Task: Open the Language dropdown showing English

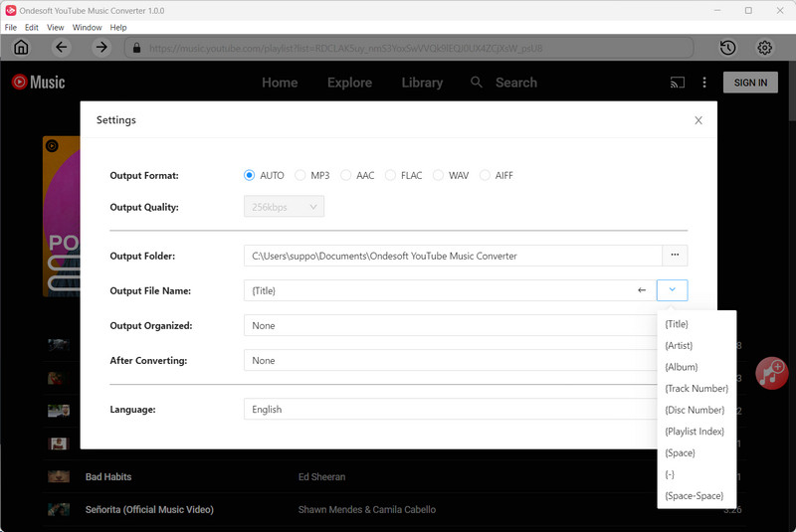Action: click(x=451, y=409)
